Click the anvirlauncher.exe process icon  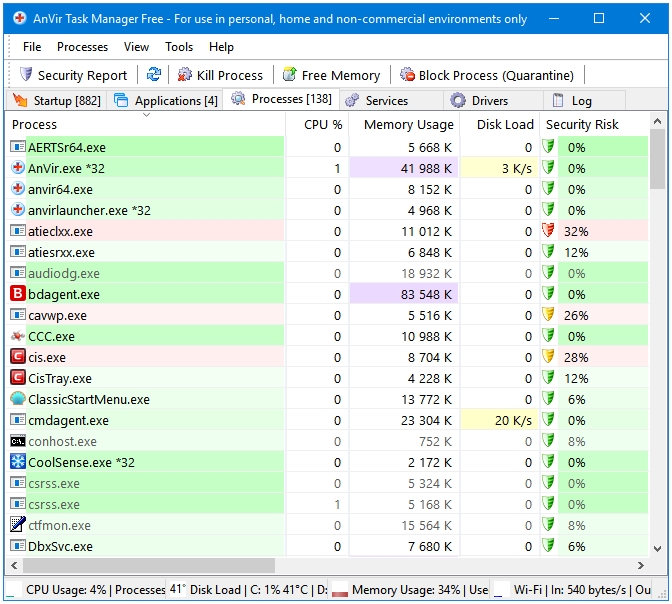pyautogui.click(x=18, y=210)
